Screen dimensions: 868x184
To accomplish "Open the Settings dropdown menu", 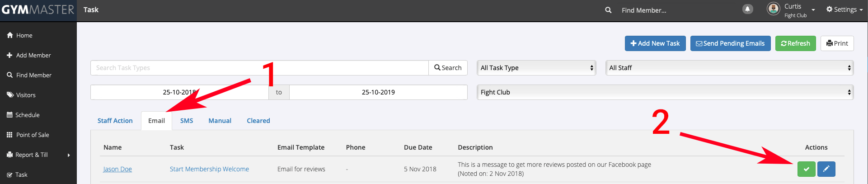I will tap(844, 9).
